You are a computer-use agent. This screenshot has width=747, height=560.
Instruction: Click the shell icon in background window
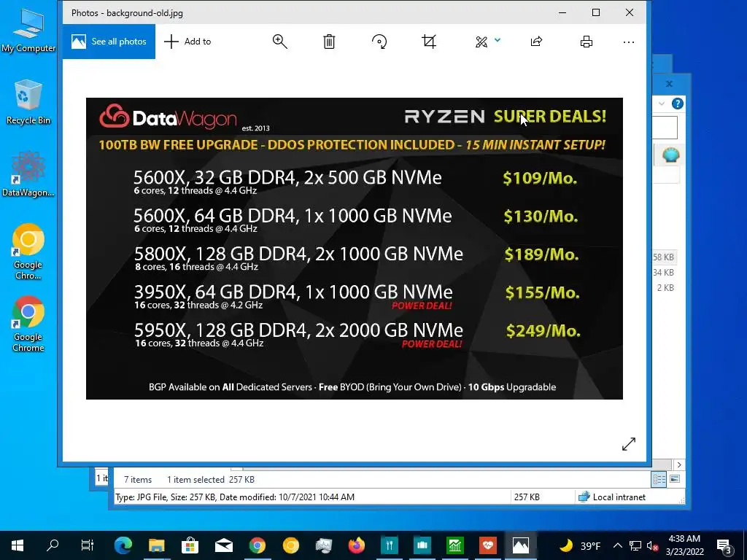click(670, 155)
